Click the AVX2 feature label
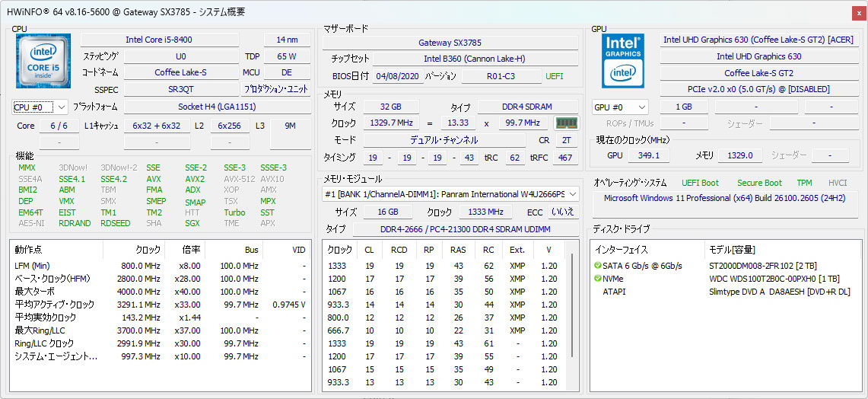 [x=195, y=179]
